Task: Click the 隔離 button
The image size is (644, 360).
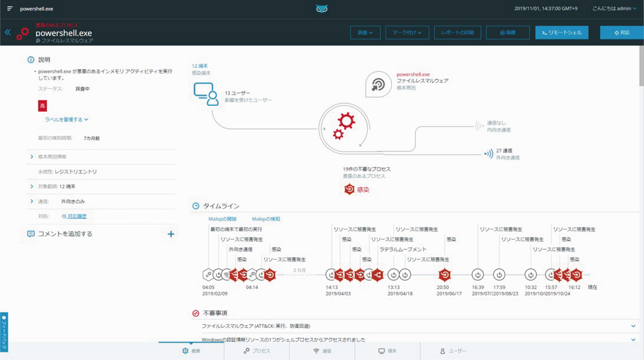Action: click(x=508, y=32)
